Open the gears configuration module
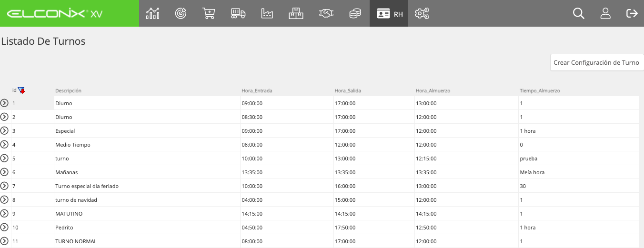This screenshot has height=248, width=644. pos(422,13)
